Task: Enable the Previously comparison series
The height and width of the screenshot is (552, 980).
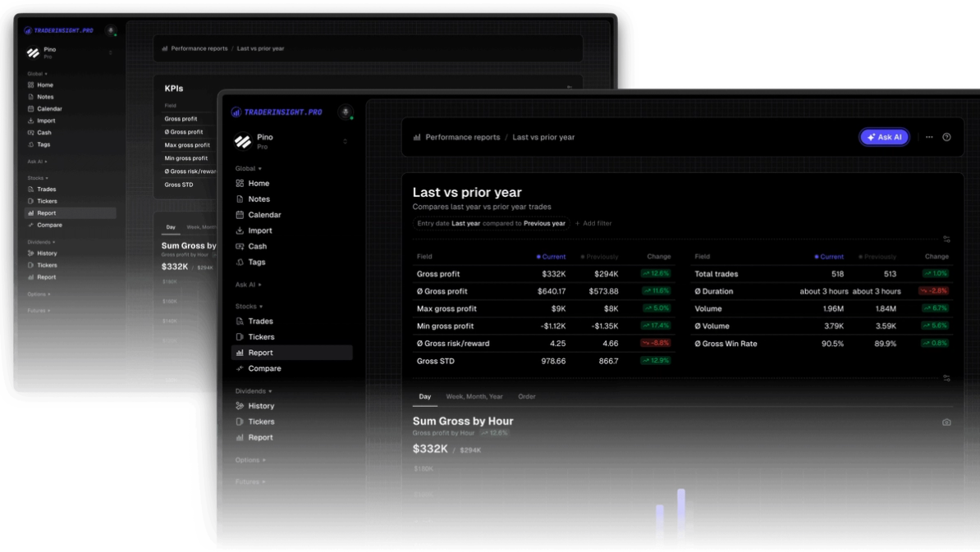Action: pos(598,257)
